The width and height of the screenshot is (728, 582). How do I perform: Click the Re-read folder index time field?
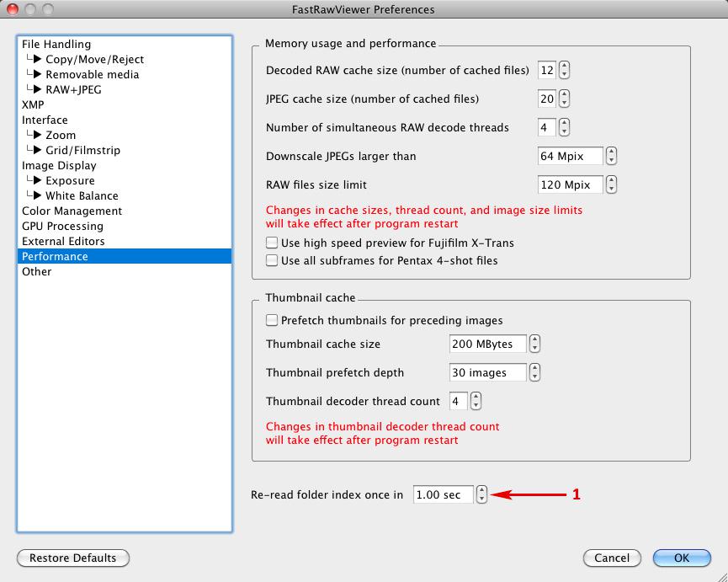(x=443, y=495)
